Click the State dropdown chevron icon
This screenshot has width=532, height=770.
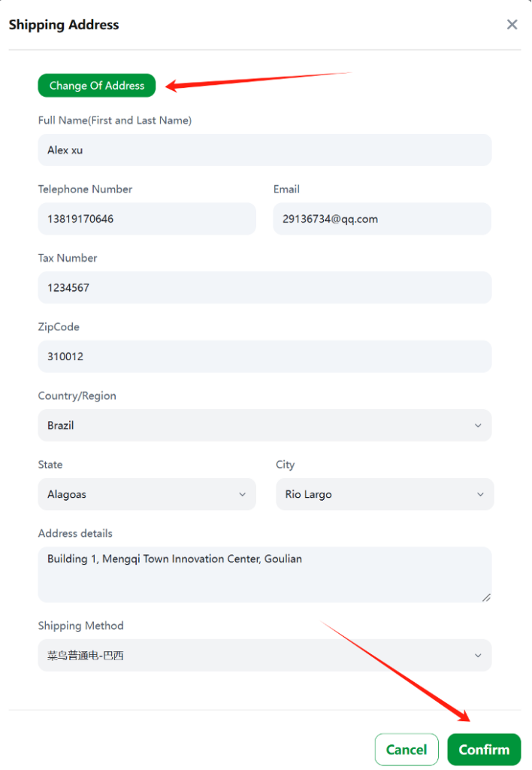point(243,494)
